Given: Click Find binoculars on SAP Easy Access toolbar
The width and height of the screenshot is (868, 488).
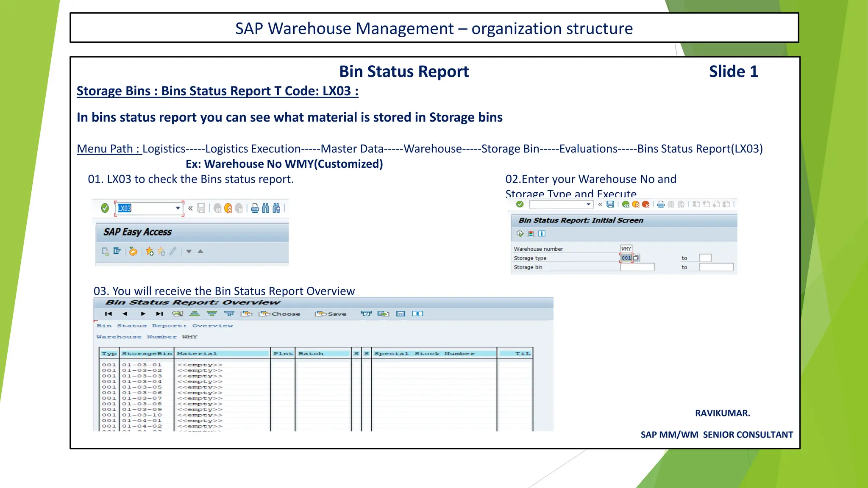Looking at the screenshot, I should (266, 208).
